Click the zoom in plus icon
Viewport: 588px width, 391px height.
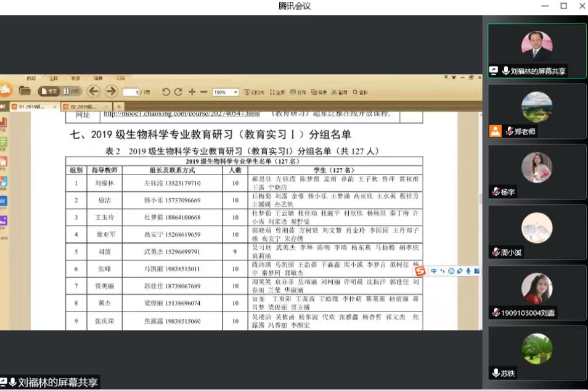click(192, 92)
